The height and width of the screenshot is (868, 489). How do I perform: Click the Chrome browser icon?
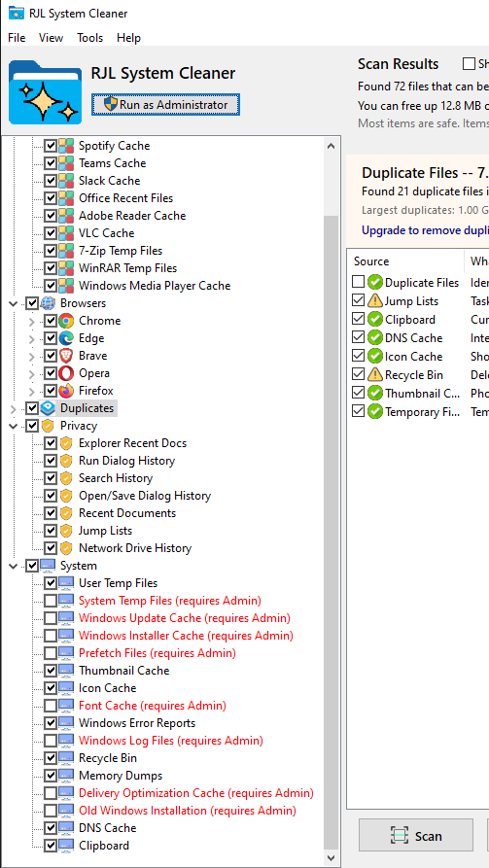click(66, 321)
